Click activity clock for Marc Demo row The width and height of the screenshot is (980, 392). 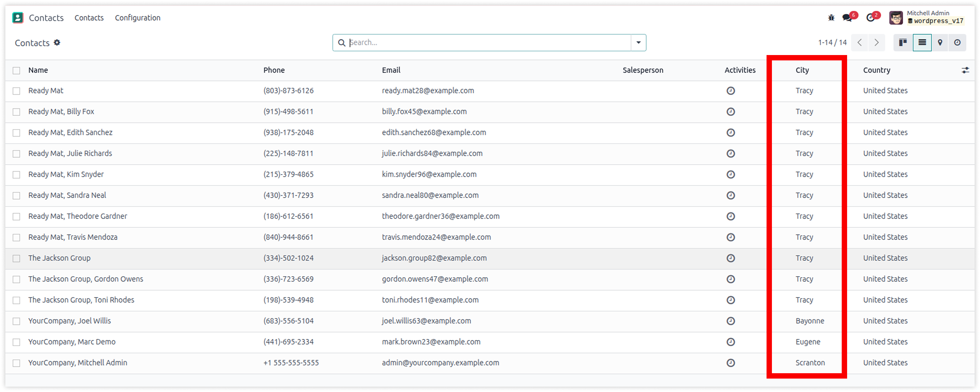731,342
